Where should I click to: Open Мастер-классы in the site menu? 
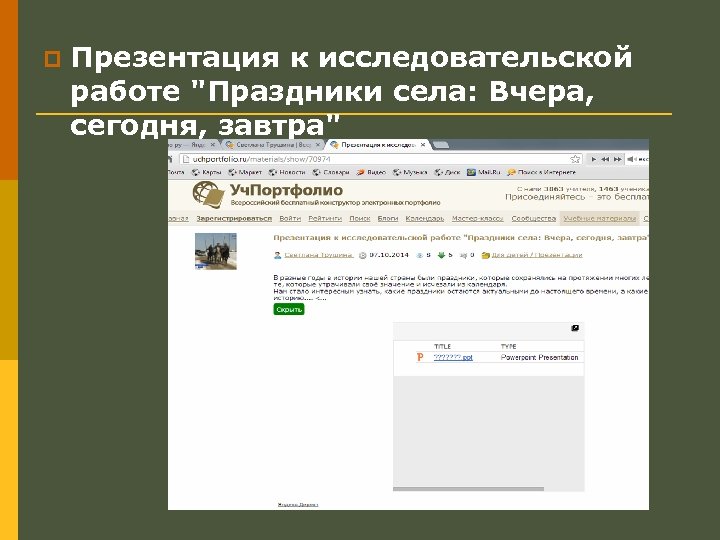coord(478,219)
